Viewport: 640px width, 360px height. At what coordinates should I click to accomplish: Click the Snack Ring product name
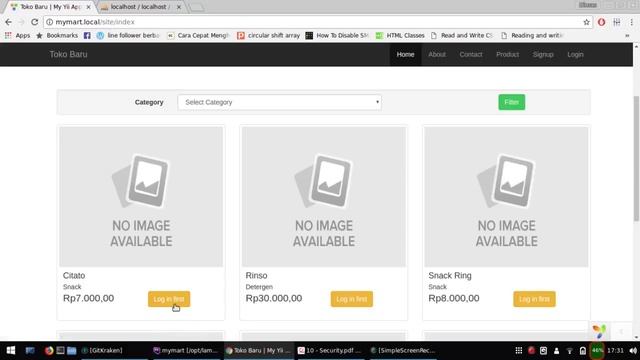coord(450,276)
